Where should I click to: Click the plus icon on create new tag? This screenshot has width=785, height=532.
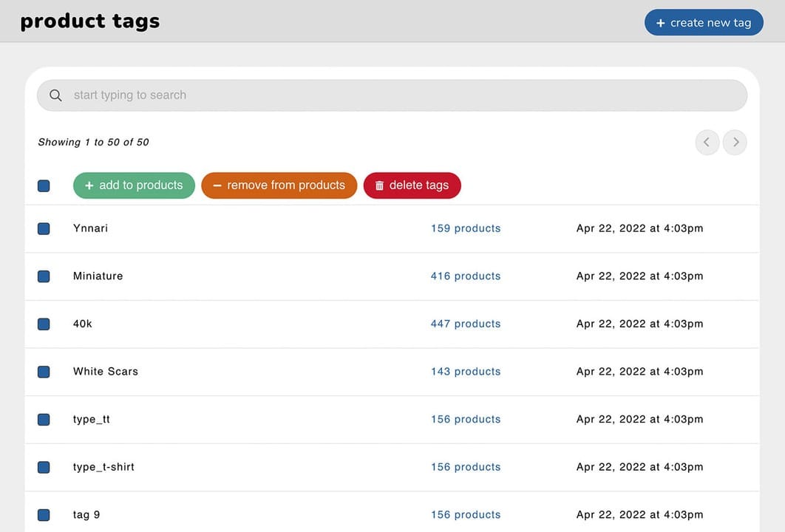point(660,22)
